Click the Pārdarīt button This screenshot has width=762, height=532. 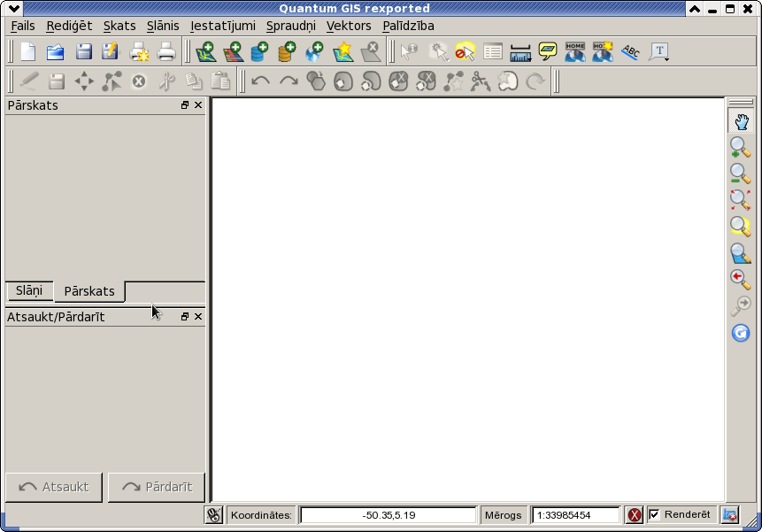coord(157,487)
